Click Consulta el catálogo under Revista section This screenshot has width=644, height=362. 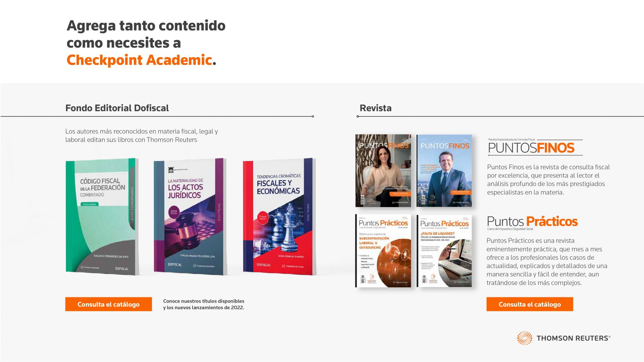(x=530, y=304)
